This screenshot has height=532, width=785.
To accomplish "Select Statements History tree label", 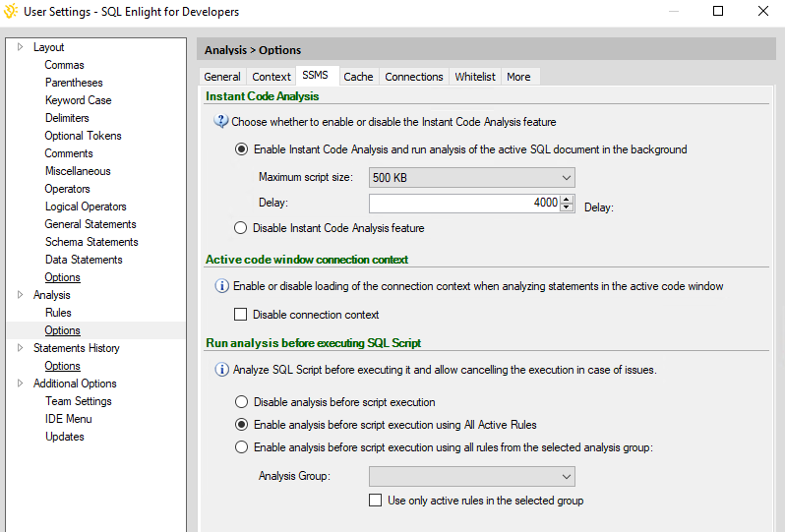I will [77, 348].
